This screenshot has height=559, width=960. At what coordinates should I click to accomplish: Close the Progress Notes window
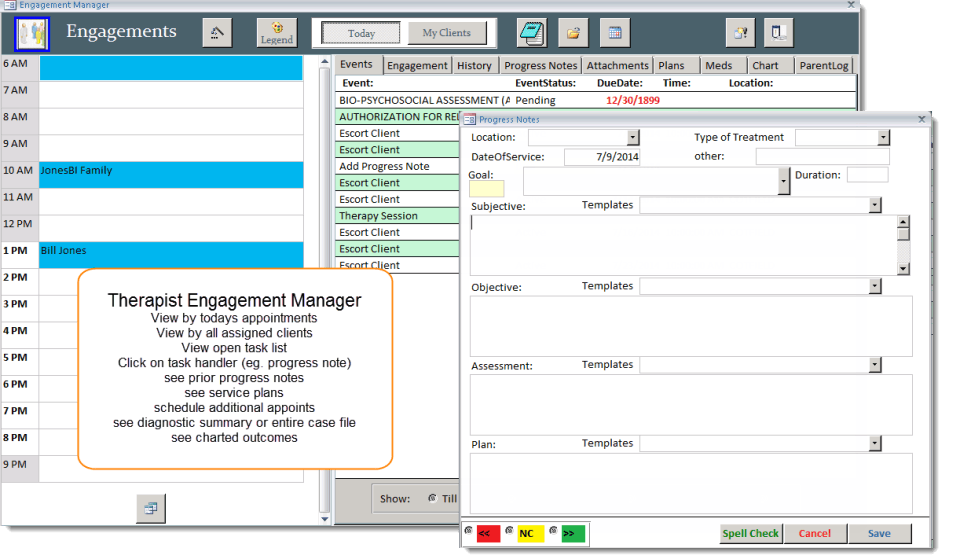pos(921,119)
